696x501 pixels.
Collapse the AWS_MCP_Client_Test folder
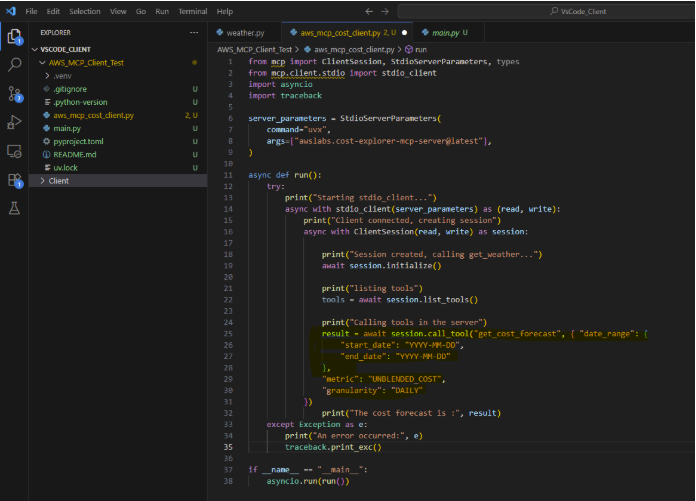pyautogui.click(x=86, y=63)
